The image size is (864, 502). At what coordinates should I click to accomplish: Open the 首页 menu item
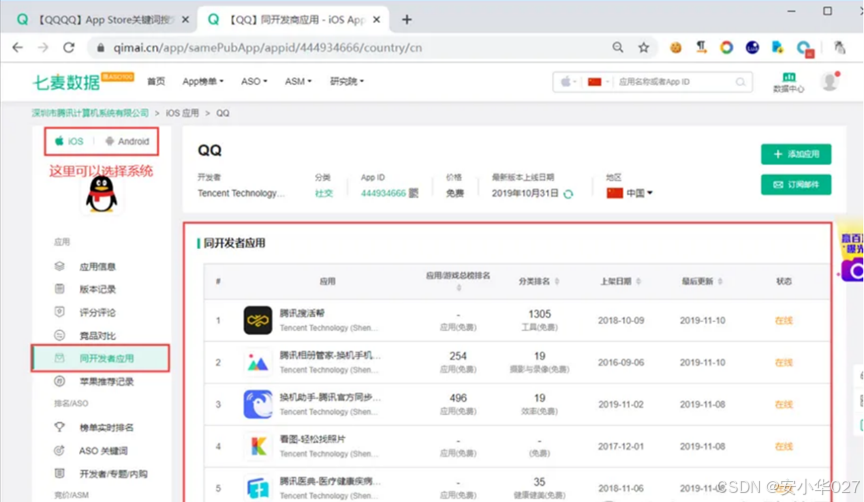coord(156,82)
